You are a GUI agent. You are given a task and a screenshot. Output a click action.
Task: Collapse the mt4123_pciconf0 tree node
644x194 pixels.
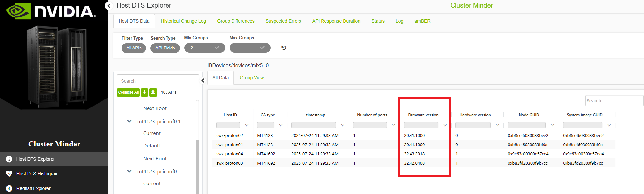tap(129, 171)
